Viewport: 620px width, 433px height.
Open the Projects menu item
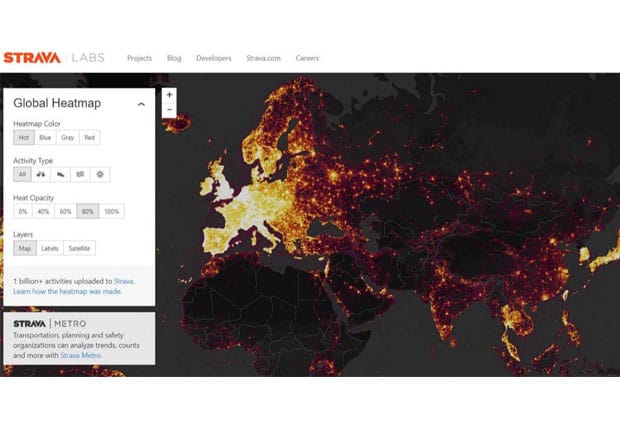click(x=139, y=58)
